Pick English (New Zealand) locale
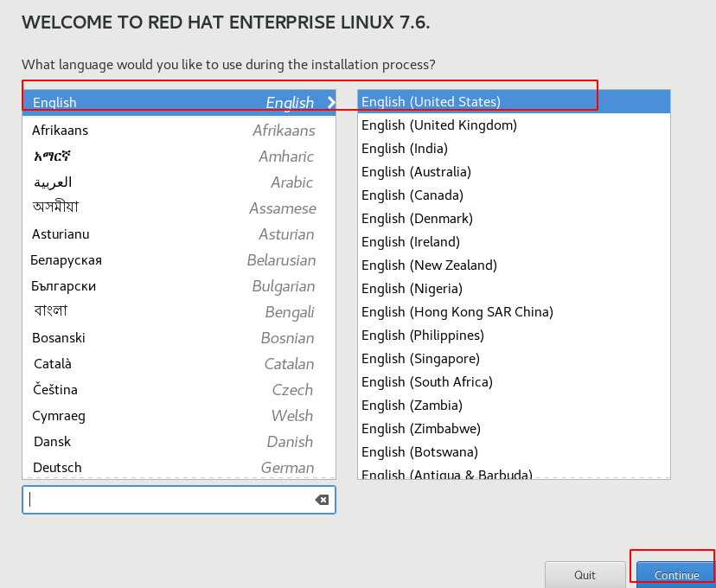This screenshot has height=588, width=716. pos(515,265)
